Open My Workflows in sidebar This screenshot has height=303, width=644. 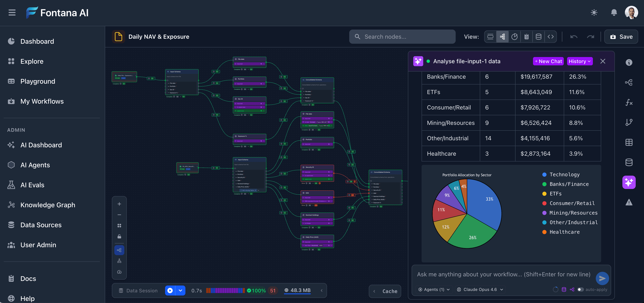[42, 101]
